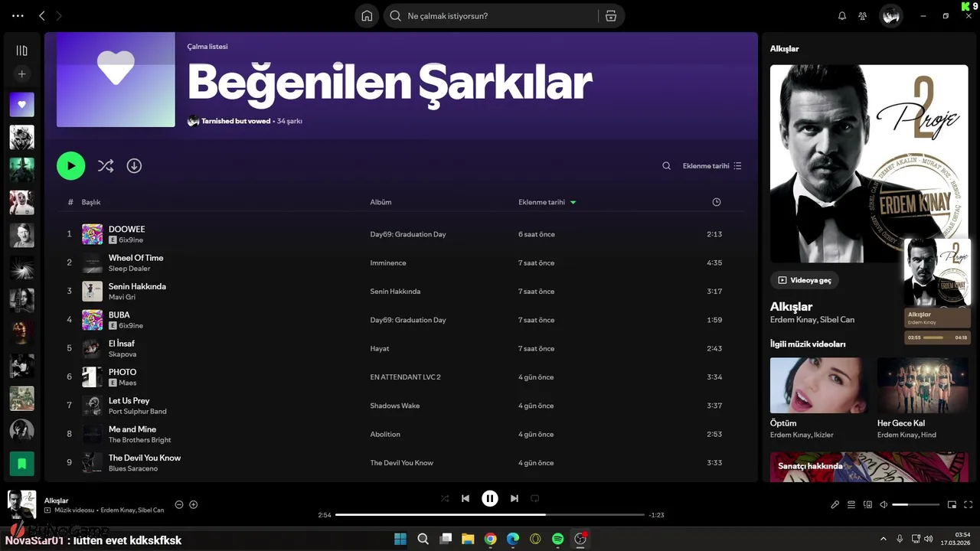The height and width of the screenshot is (551, 980).
Task: Open the notifications bell
Action: [x=842, y=16]
